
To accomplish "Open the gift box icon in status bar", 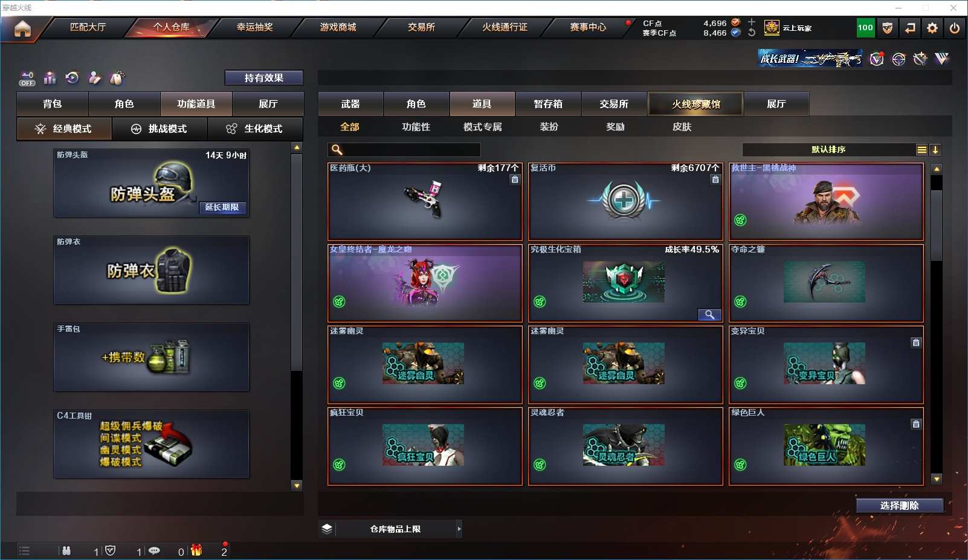I will click(x=196, y=550).
